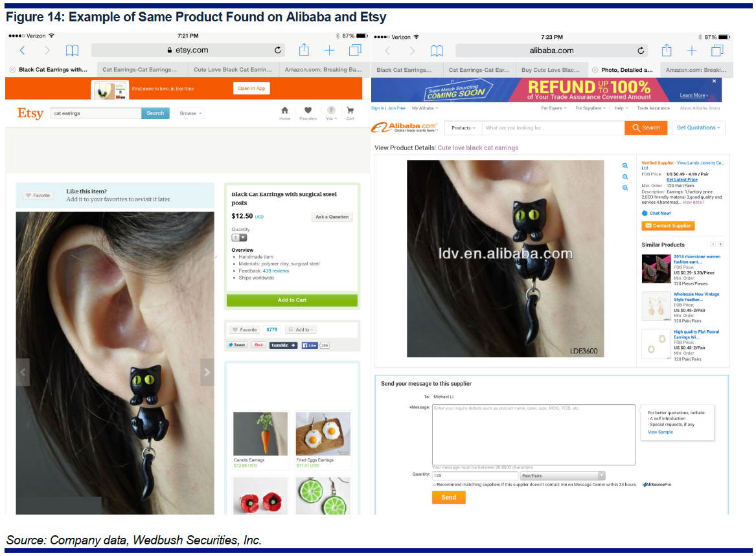Open Pair/Pairs unit dropdown

(563, 476)
